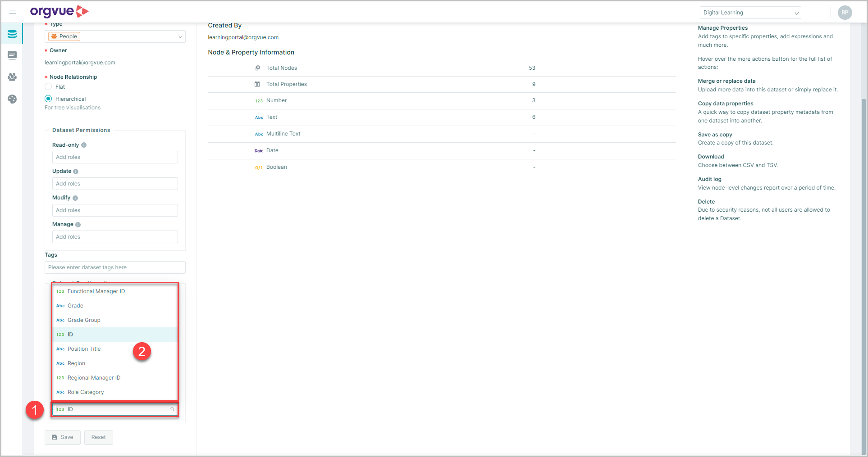
Task: Click the Boolean row label
Action: point(277,167)
